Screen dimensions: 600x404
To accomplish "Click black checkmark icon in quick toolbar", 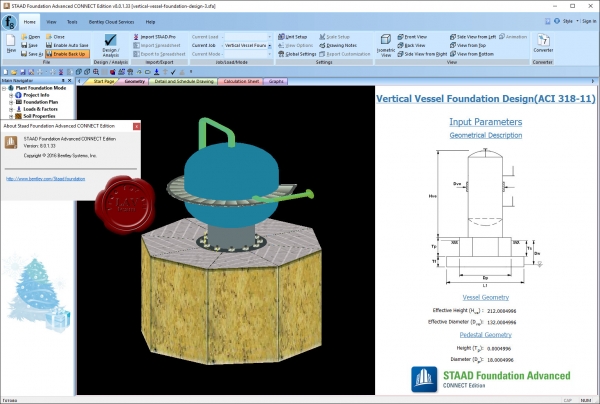I will 173,72.
